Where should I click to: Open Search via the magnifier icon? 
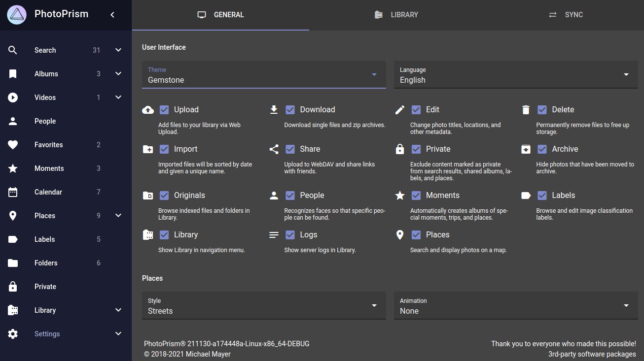coord(13,50)
